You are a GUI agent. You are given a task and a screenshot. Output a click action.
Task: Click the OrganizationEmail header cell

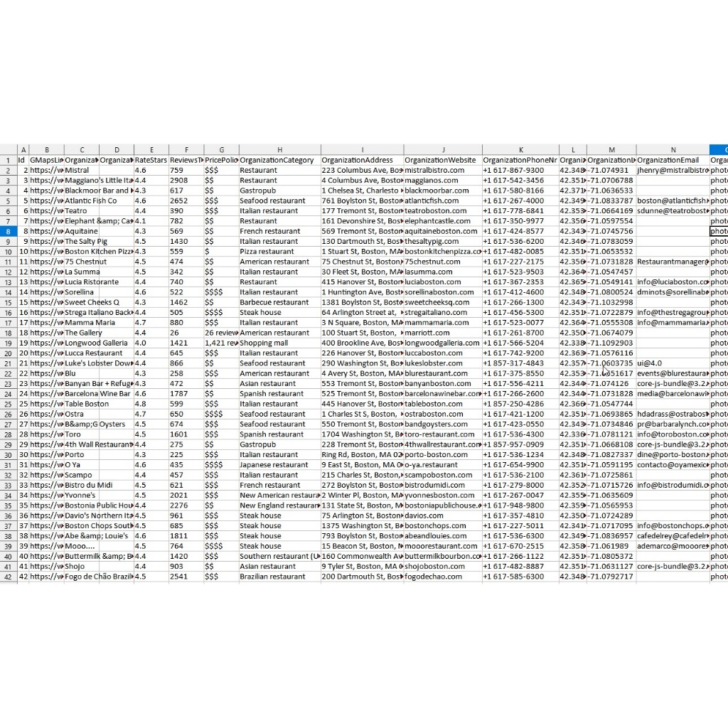click(x=673, y=160)
